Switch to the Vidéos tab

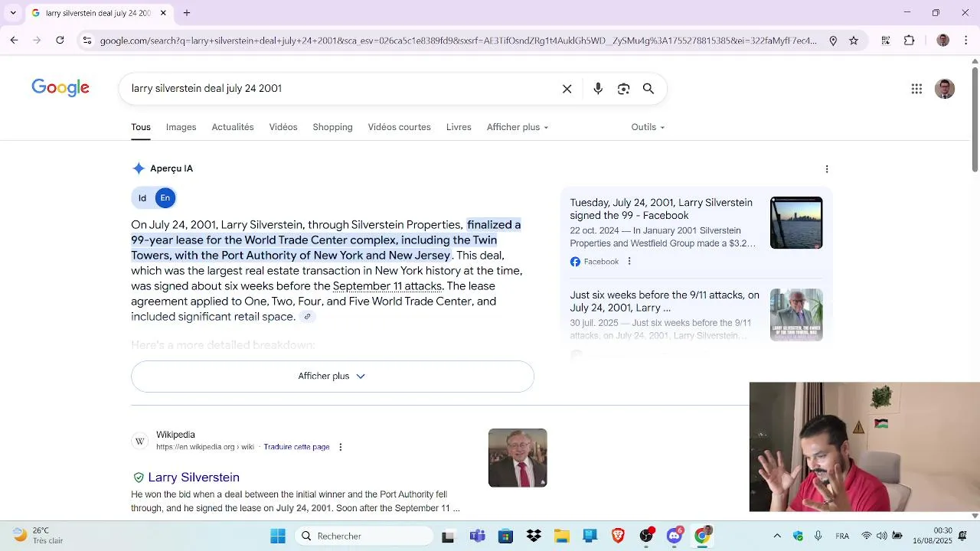[x=283, y=127]
